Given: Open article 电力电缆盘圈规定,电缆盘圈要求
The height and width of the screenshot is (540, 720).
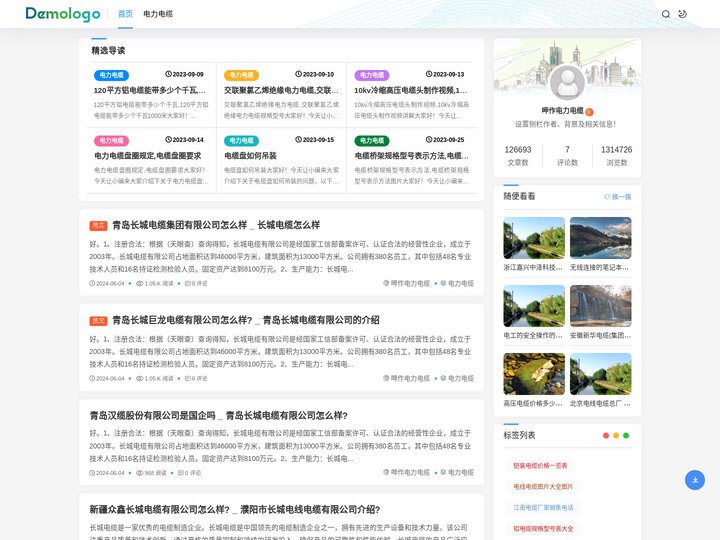Looking at the screenshot, I should coord(148,156).
